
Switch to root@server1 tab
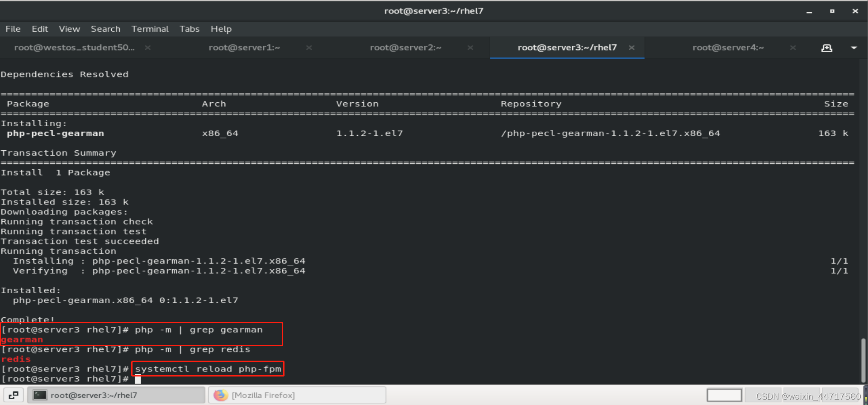click(x=244, y=48)
